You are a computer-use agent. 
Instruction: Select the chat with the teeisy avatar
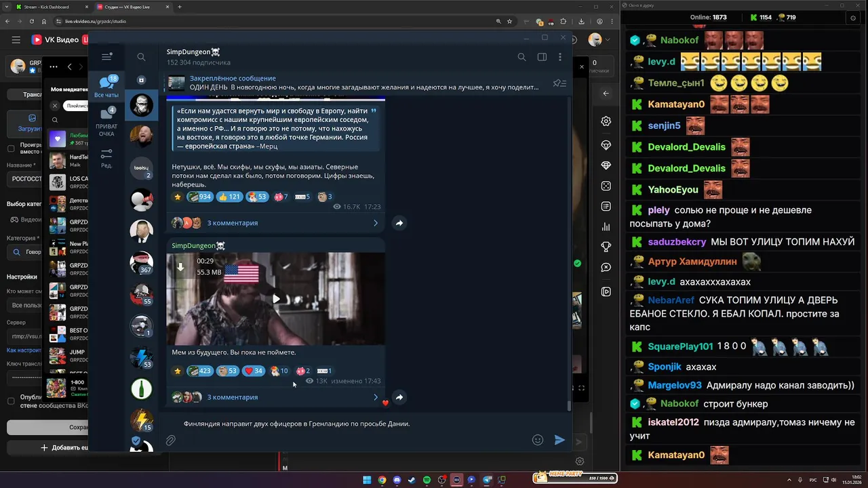click(142, 167)
